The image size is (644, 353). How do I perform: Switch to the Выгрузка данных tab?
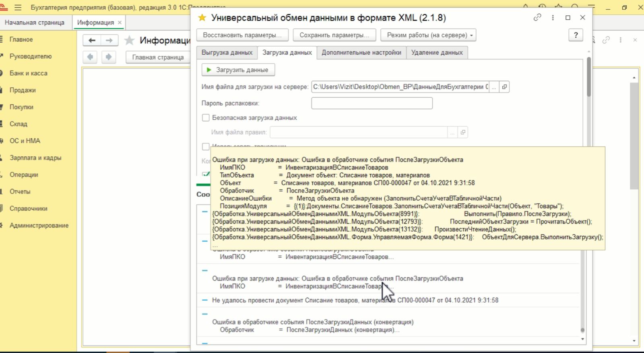(227, 53)
